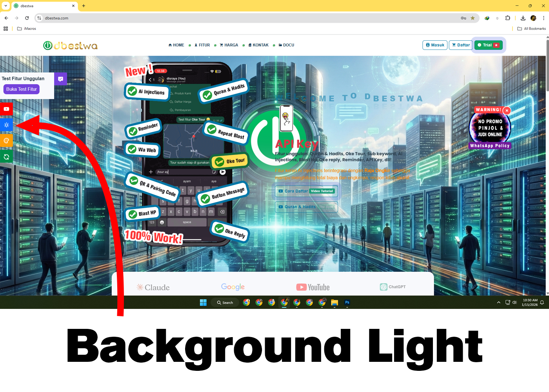Screen dimensions: 549x392
Task: Click the Cara Daftar Video Tutorial button
Action: (306, 191)
